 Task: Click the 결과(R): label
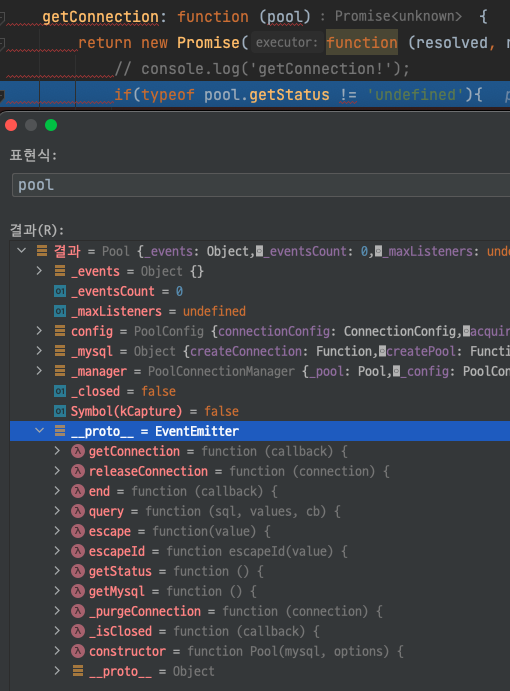point(37,230)
